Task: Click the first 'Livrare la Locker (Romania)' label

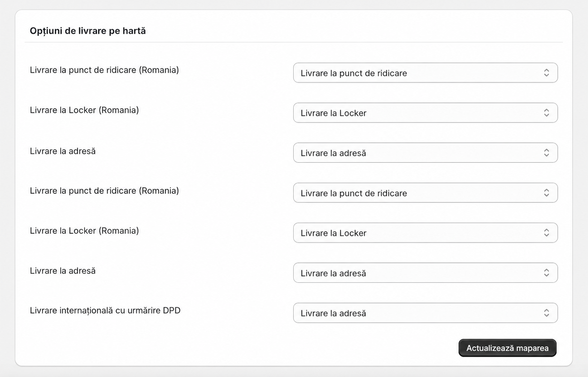Action: point(84,110)
